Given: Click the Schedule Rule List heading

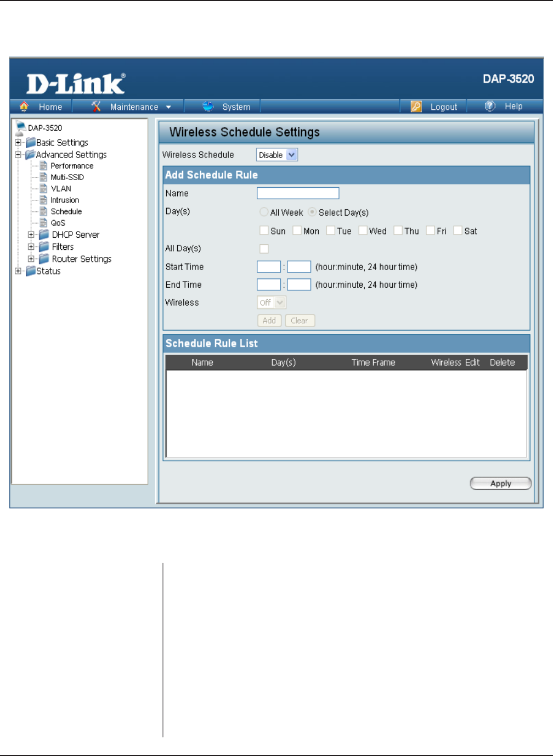Looking at the screenshot, I should (212, 344).
